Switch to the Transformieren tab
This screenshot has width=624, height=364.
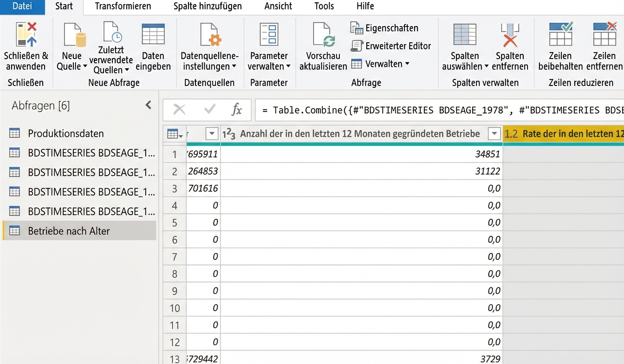tap(123, 6)
